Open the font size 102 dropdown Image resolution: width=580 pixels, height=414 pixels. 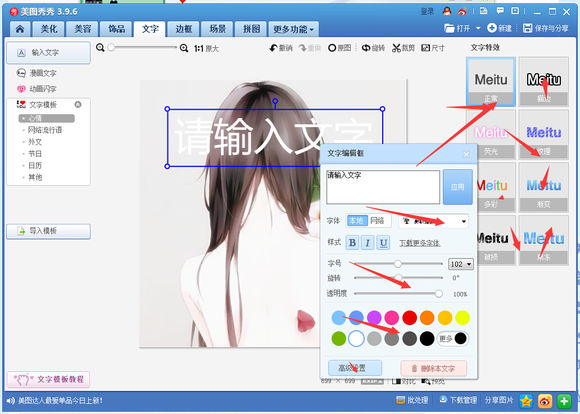click(x=469, y=264)
